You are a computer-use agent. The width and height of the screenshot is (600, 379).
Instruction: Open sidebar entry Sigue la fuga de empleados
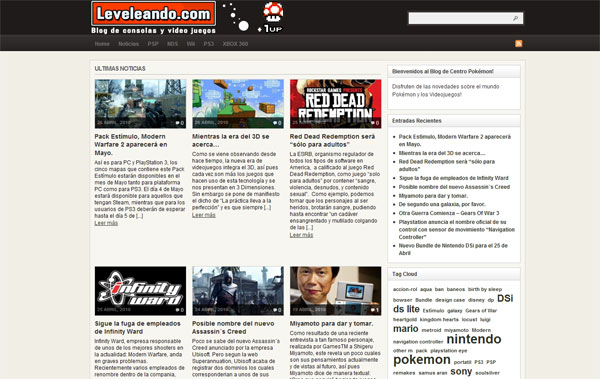453,178
